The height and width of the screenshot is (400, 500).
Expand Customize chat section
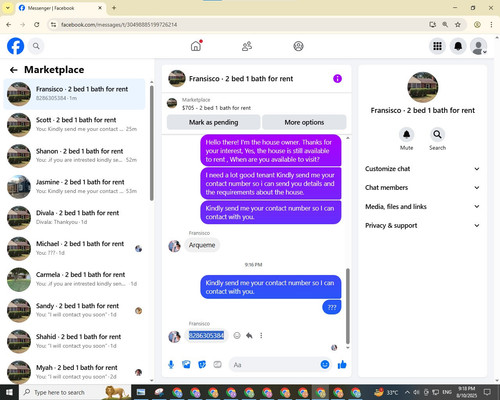click(422, 169)
